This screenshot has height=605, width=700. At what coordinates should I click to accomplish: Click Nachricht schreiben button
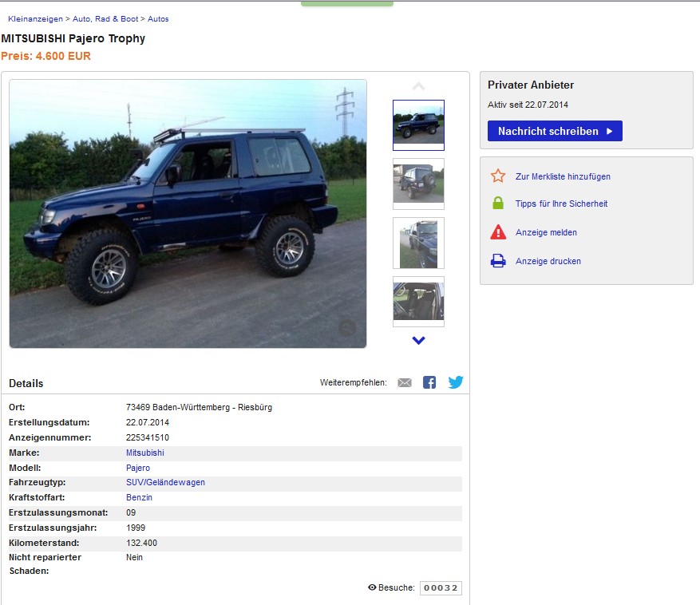pos(555,131)
